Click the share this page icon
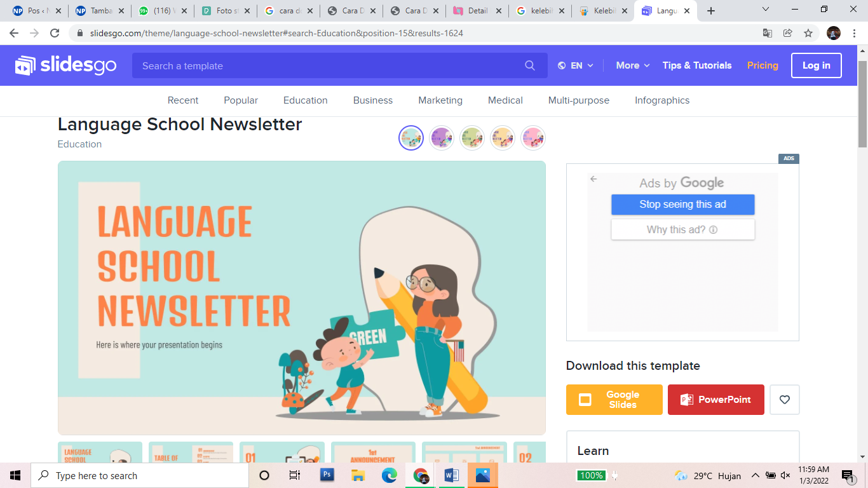Viewport: 868px width, 488px height. tap(787, 32)
